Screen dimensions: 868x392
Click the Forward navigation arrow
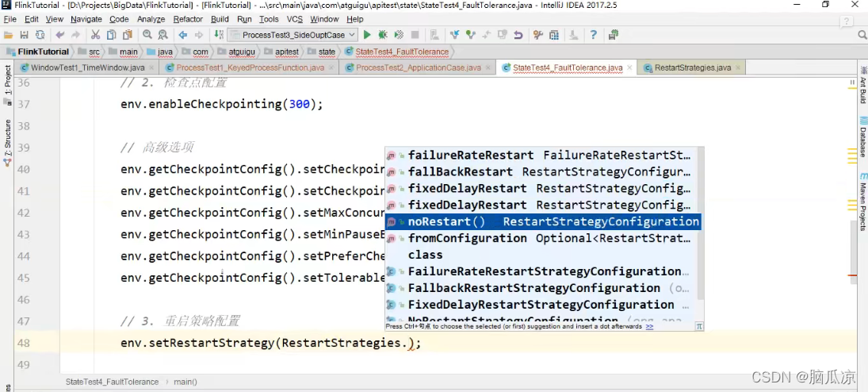[x=199, y=35]
